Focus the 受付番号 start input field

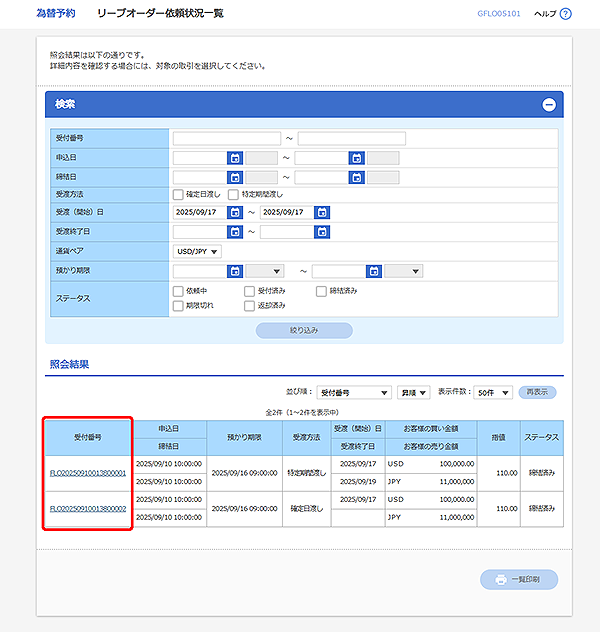(227, 139)
